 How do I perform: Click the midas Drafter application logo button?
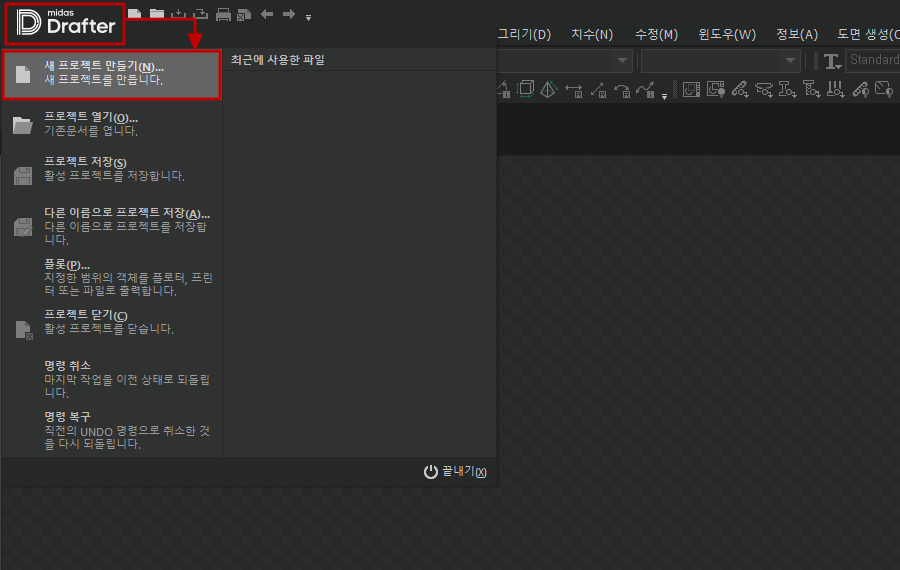tap(65, 24)
